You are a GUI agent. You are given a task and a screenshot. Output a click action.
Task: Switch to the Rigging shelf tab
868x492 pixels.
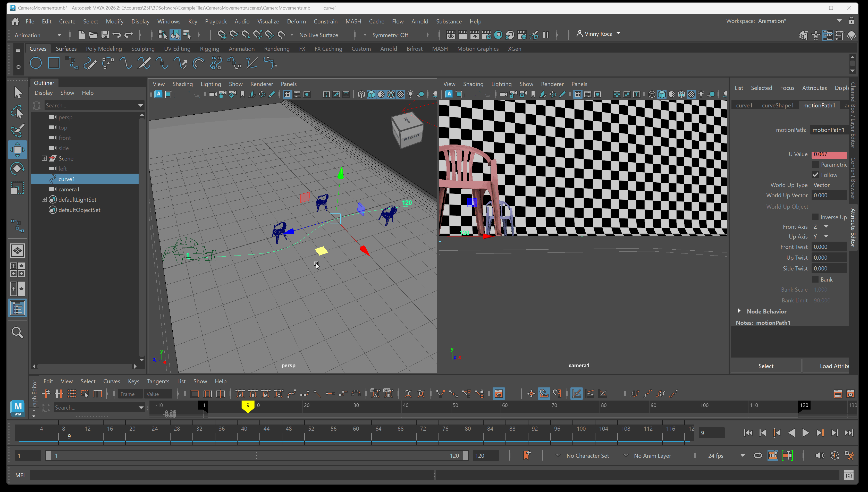pos(209,49)
